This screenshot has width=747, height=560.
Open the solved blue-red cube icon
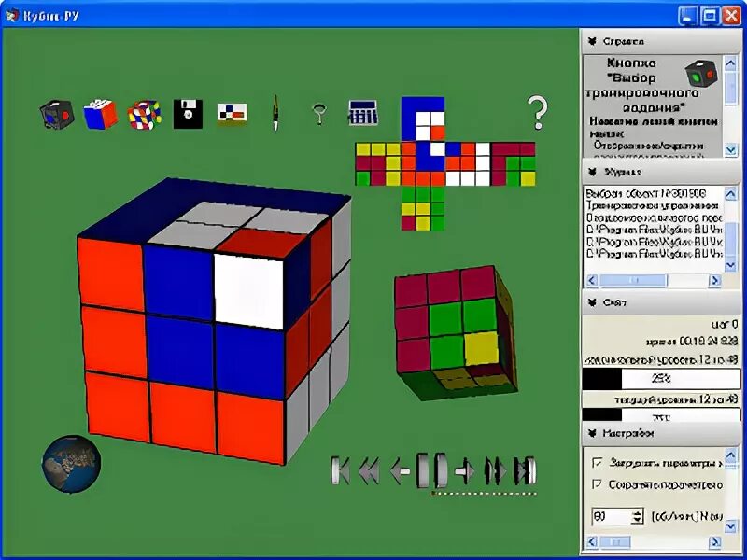[101, 114]
